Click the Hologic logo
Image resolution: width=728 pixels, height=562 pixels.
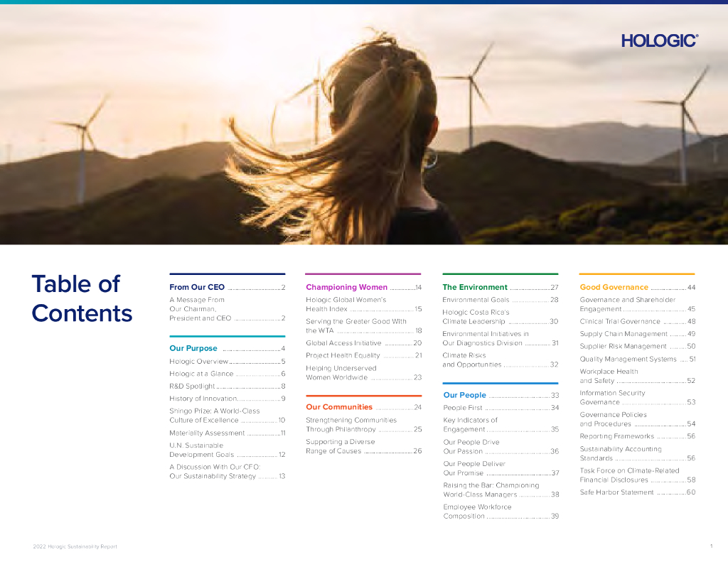point(660,40)
